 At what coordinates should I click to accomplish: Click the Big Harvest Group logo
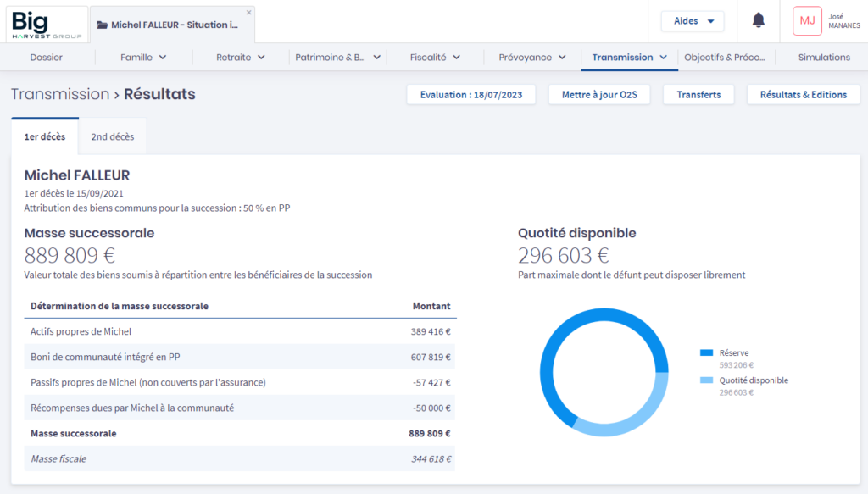pos(47,24)
